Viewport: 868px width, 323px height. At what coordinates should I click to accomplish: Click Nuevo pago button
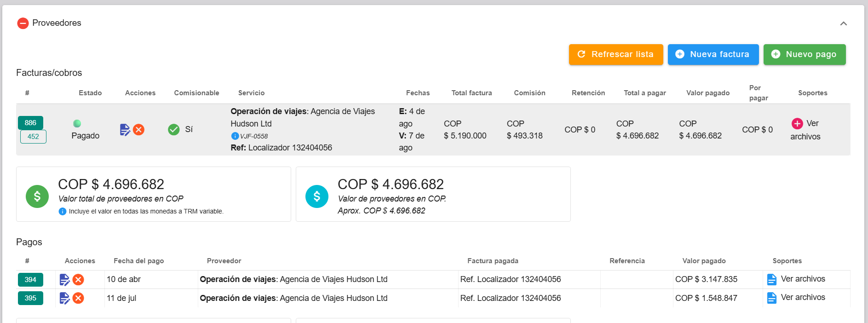(804, 54)
